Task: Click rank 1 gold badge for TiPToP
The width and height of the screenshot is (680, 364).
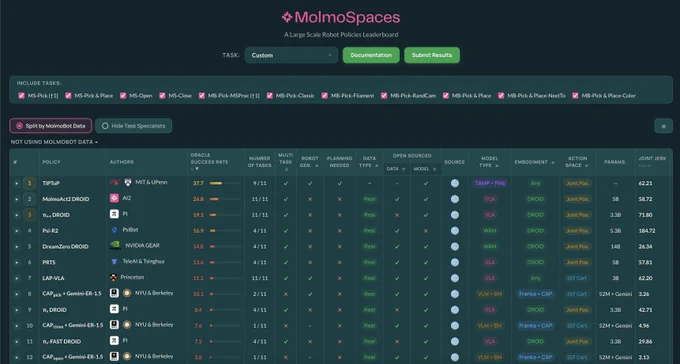Action: pos(29,183)
